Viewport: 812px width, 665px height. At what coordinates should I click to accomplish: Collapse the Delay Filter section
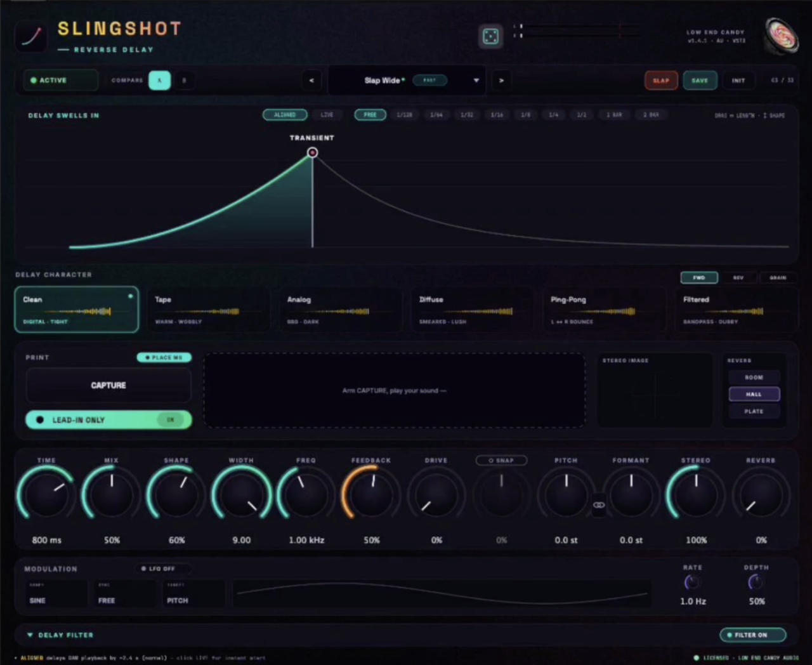pyautogui.click(x=30, y=635)
